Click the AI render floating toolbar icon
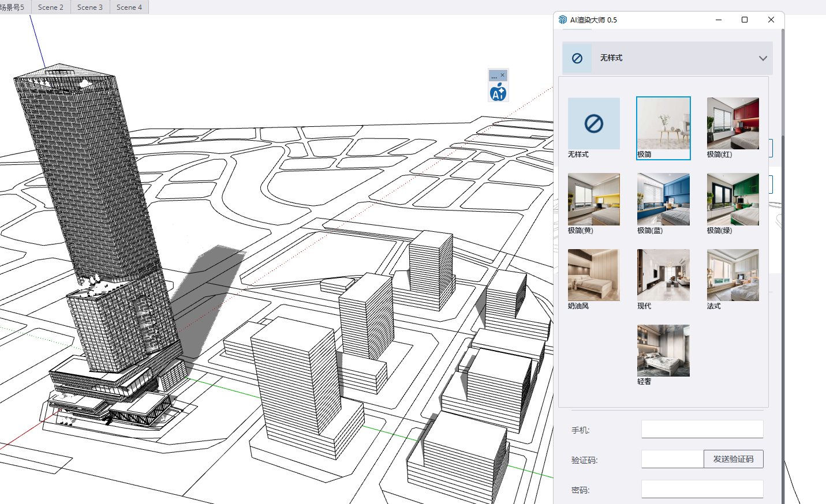826x504 pixels. (498, 92)
